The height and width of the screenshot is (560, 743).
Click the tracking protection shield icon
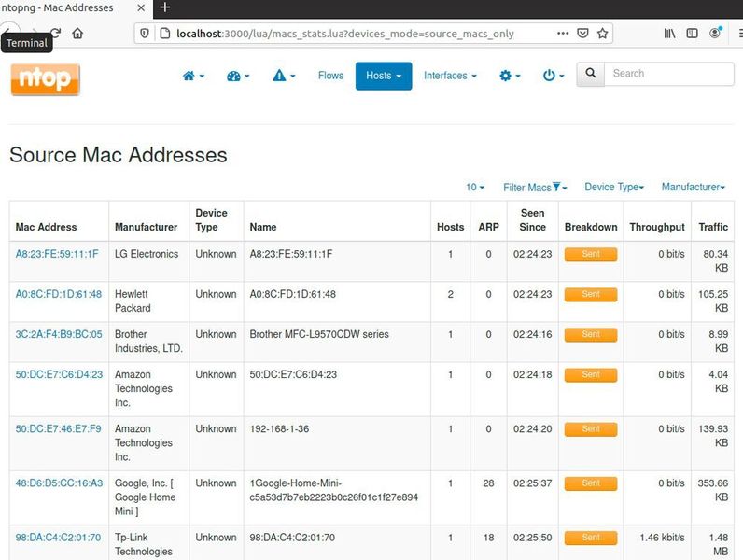(x=145, y=34)
